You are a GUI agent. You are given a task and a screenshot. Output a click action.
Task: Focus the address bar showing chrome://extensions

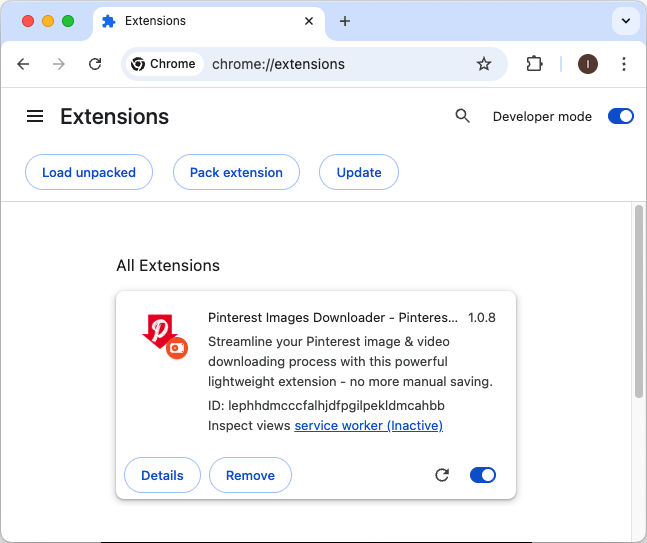pyautogui.click(x=314, y=64)
